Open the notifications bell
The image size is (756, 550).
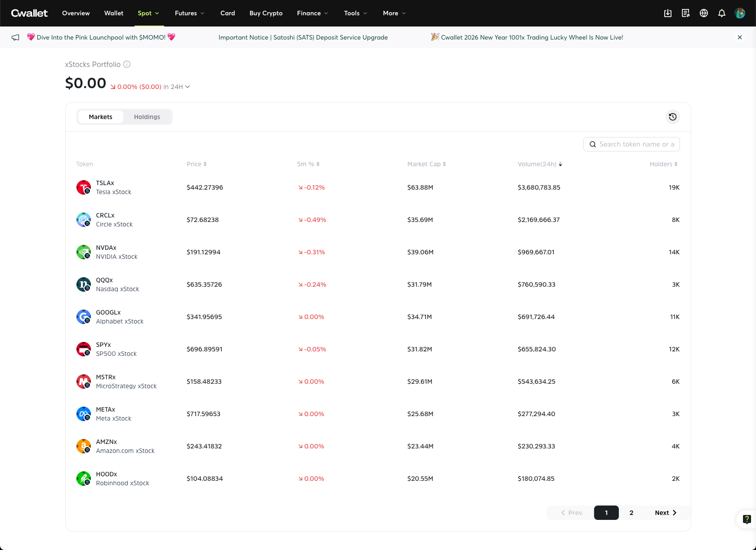(722, 13)
